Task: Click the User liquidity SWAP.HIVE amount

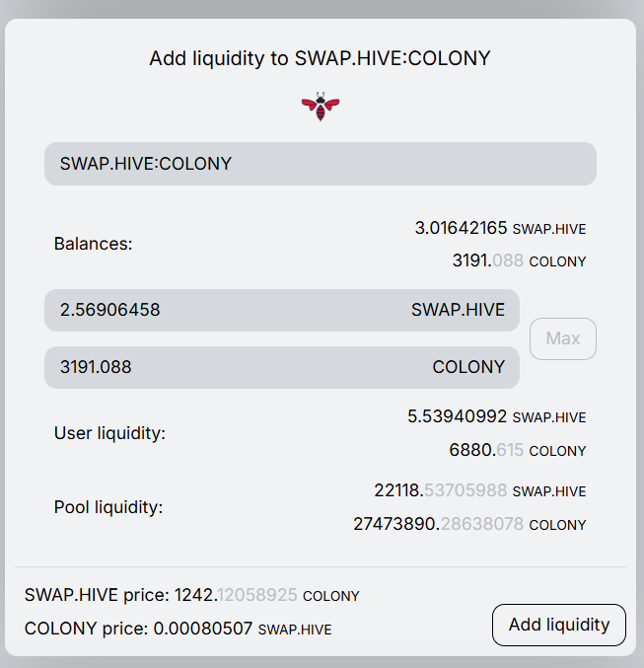Action: pos(457,417)
